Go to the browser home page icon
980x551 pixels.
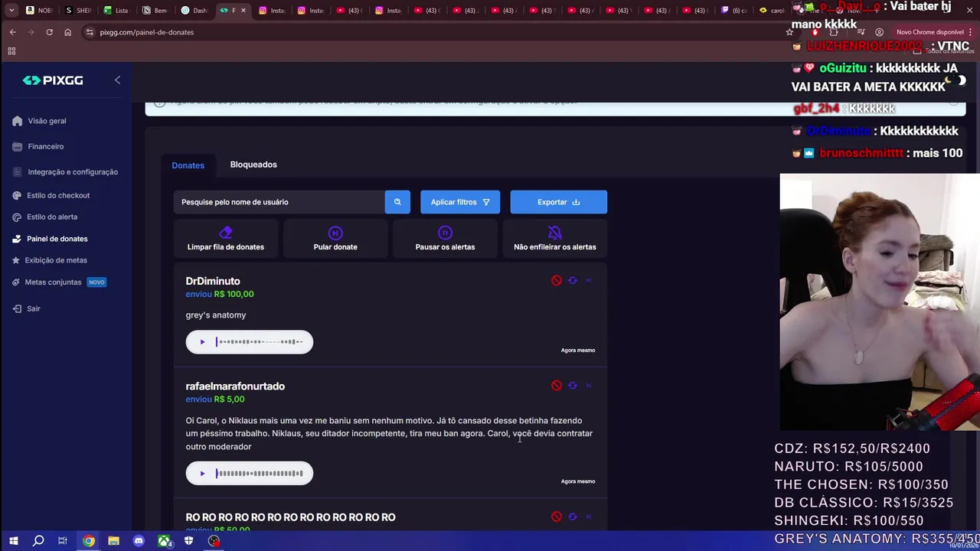(67, 32)
